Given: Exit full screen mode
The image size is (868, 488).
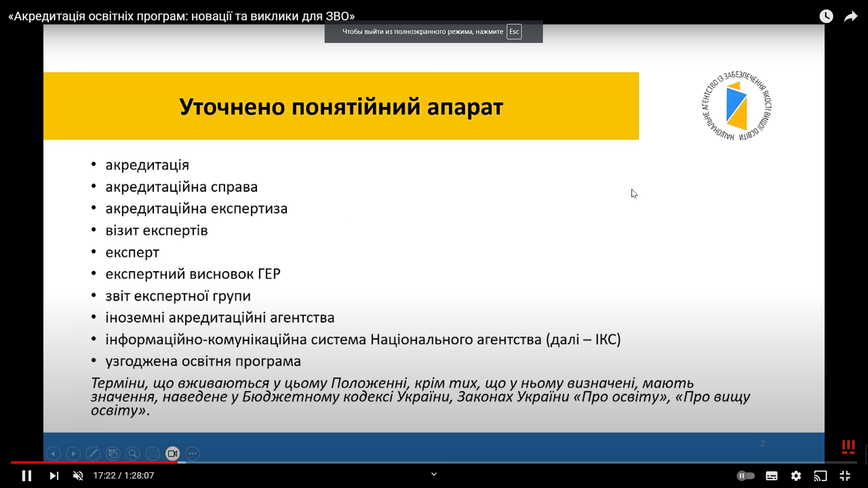Looking at the screenshot, I should 845,476.
